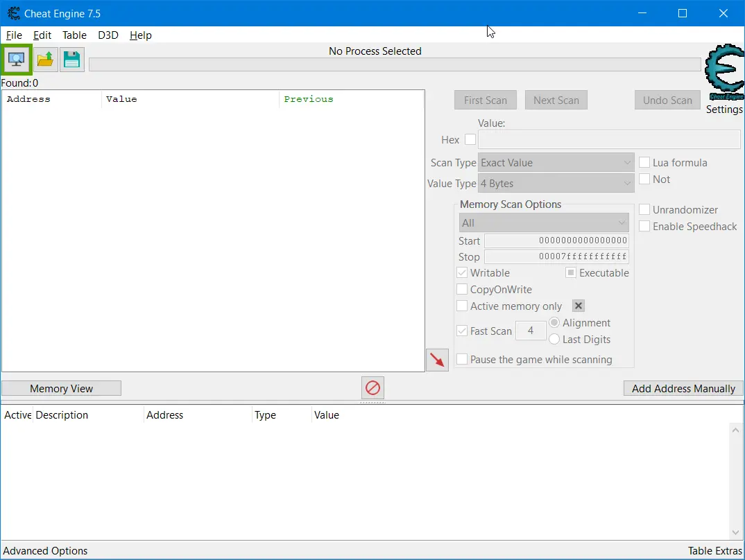Click the red clear address list icon

(372, 387)
